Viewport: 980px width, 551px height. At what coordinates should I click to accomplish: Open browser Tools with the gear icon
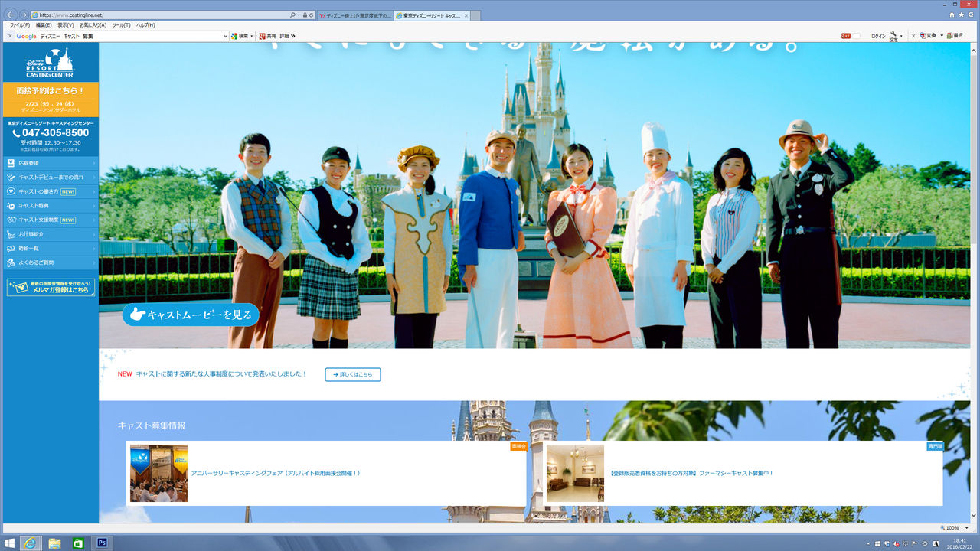click(969, 15)
